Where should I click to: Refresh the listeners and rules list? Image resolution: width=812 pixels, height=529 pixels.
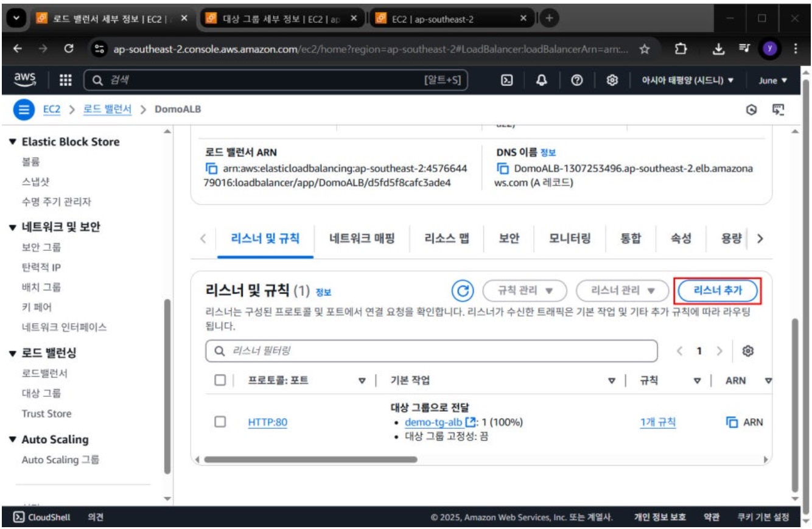(x=462, y=290)
